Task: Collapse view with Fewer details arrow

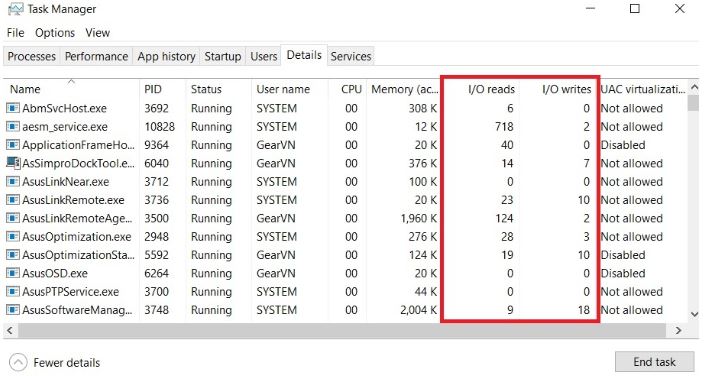Action: point(18,362)
